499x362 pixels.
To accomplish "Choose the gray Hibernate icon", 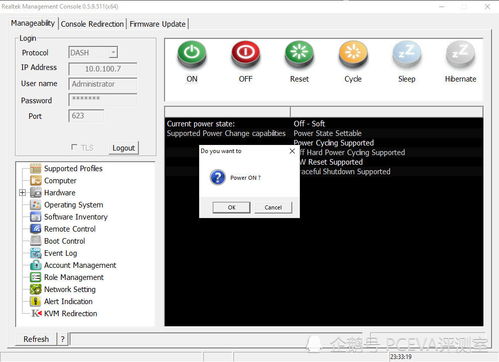I will 460,54.
